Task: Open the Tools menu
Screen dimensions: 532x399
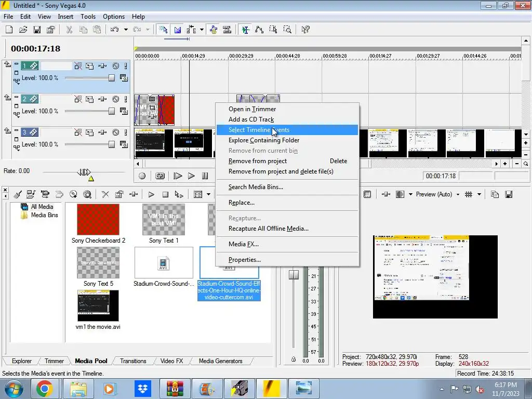Action: tap(88, 17)
